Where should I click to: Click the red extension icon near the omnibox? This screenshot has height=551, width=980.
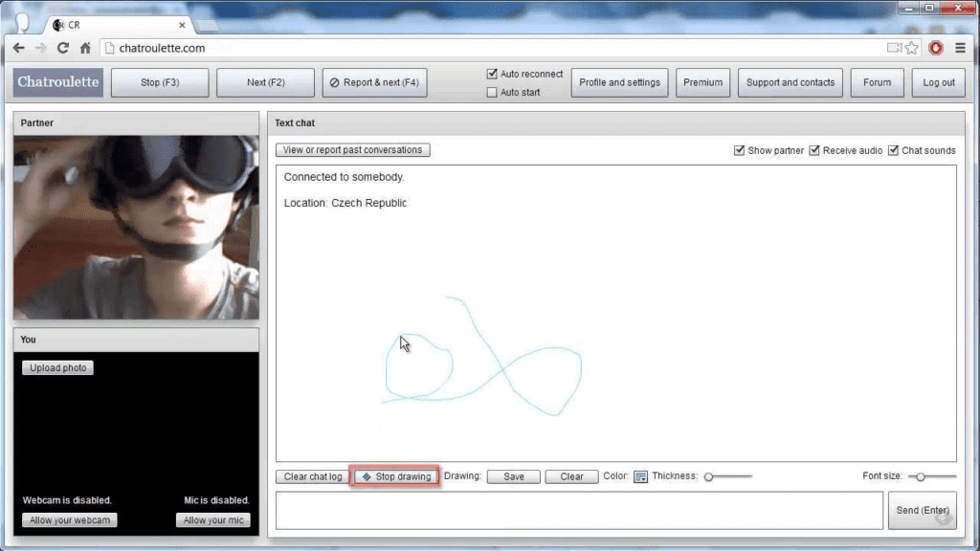click(x=936, y=48)
